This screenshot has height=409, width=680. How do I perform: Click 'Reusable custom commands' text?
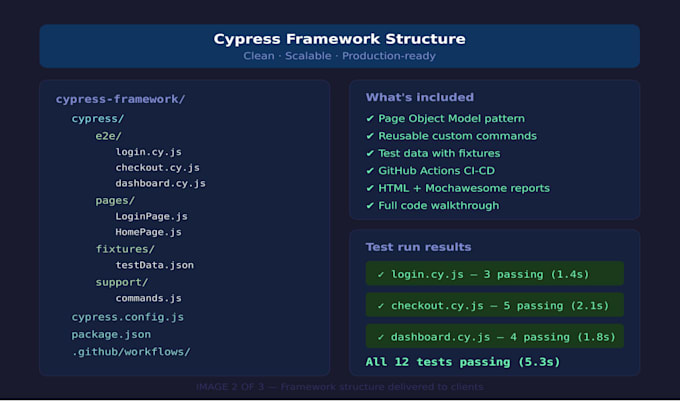458,136
